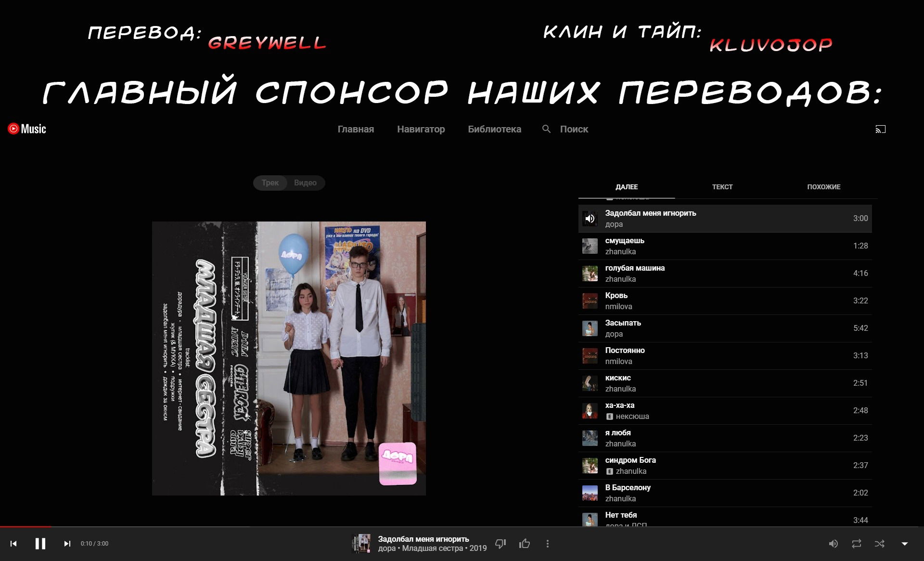Click artist nmilova under Кровь
The image size is (924, 561).
click(x=618, y=307)
